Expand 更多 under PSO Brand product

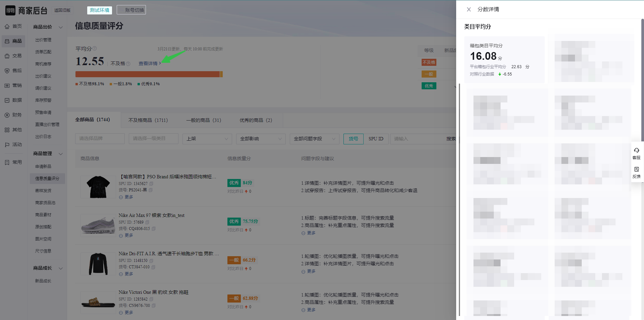pos(126,197)
